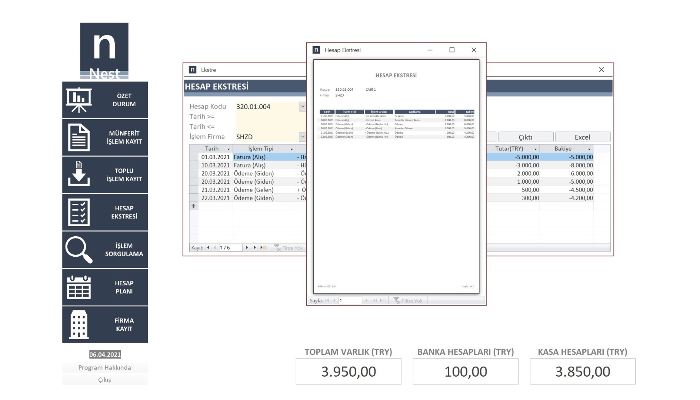700x400 pixels.
Task: Open Program Hakkında link
Action: tap(105, 367)
